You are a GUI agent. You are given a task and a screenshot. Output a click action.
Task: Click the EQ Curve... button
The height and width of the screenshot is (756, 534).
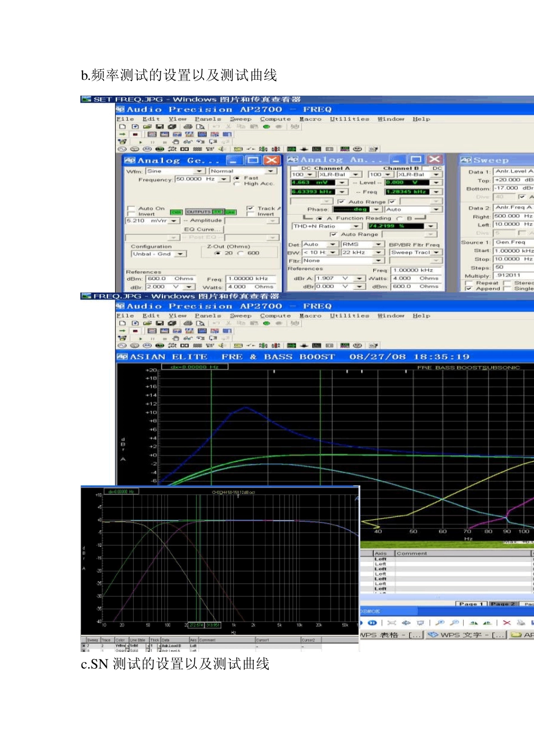pyautogui.click(x=202, y=229)
